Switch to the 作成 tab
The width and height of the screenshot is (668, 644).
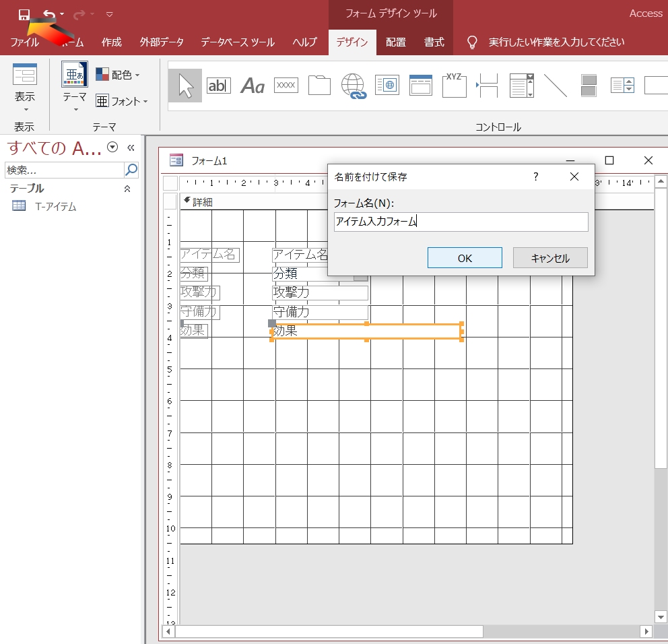point(112,42)
